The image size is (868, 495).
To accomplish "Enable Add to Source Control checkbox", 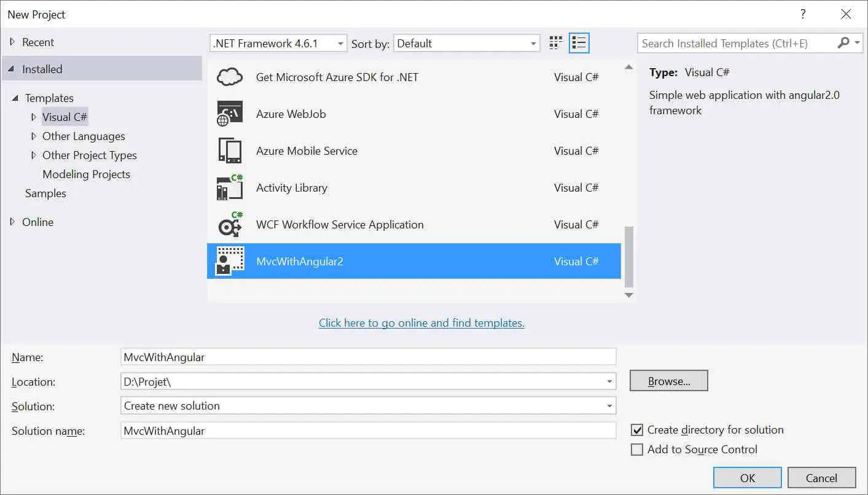I will click(637, 450).
